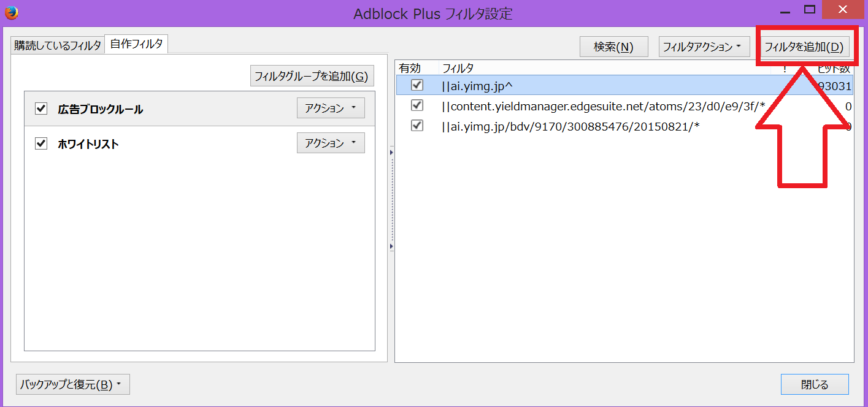
Task: Click the フィルタグループを追加(G) button
Action: click(312, 77)
